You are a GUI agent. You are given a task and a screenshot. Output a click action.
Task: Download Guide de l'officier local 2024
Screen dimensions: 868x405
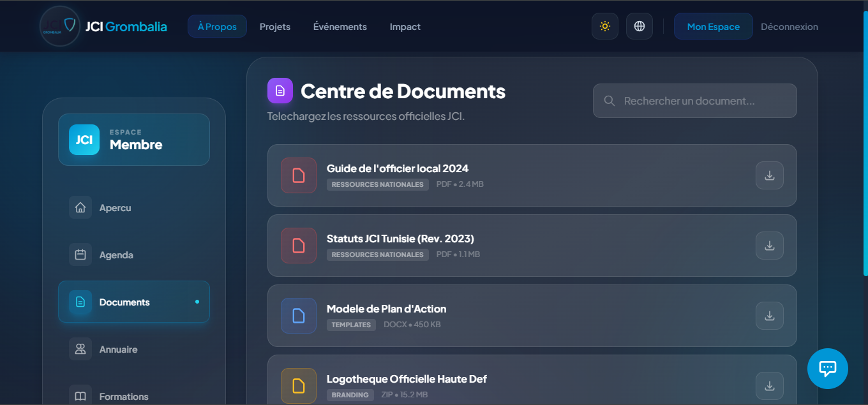[x=770, y=175]
